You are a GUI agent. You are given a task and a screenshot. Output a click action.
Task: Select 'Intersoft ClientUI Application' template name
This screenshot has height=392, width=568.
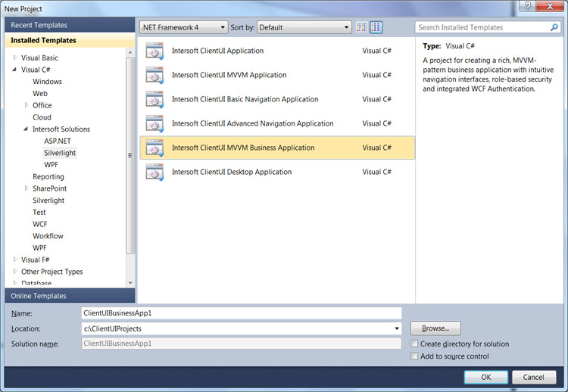click(x=217, y=51)
